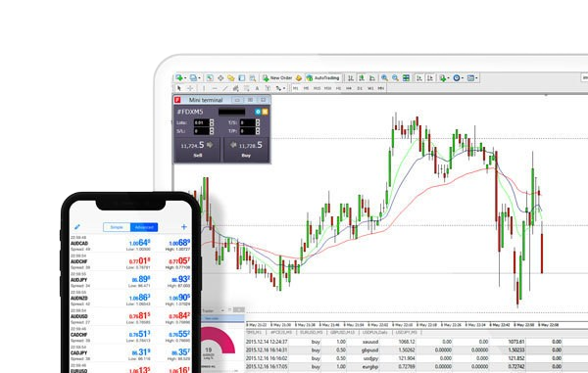Open the Navigator panel icon
Screen dimensions: 588x373
tap(231, 78)
